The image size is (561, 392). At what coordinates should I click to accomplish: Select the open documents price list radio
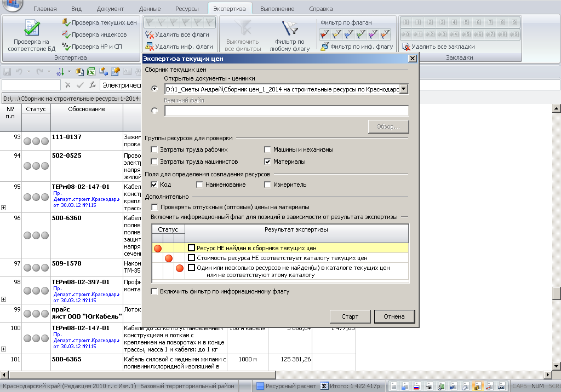pyautogui.click(x=154, y=89)
